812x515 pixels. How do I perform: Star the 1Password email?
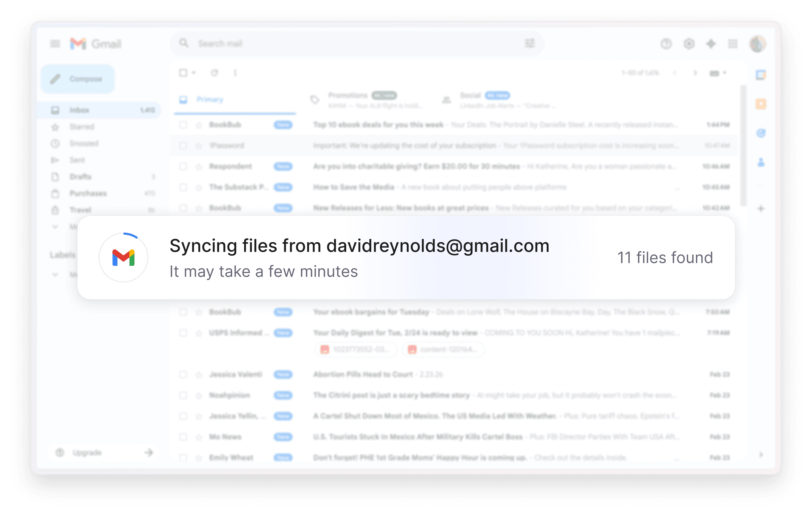pyautogui.click(x=199, y=146)
